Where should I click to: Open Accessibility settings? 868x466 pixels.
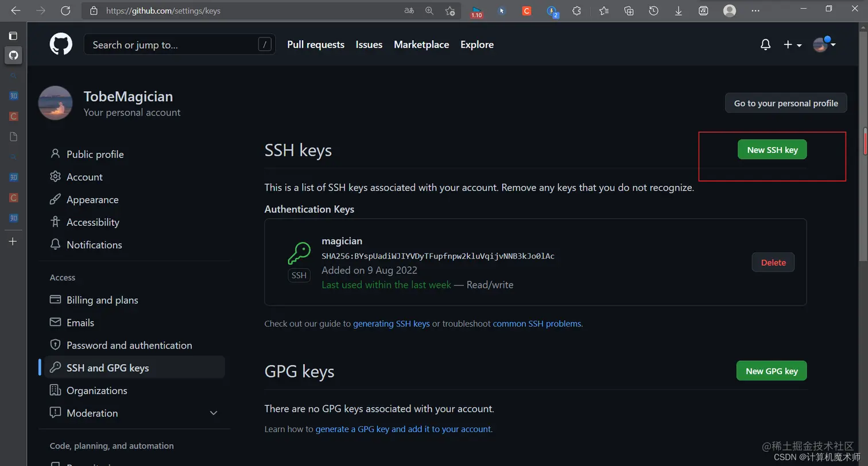tap(93, 222)
